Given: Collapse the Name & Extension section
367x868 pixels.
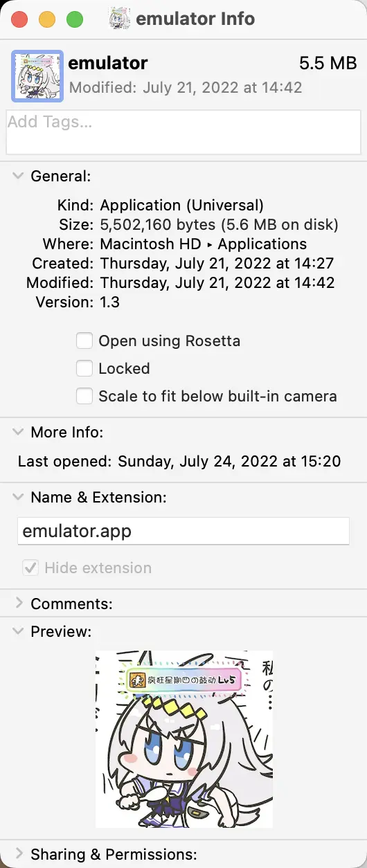Looking at the screenshot, I should 18,497.
